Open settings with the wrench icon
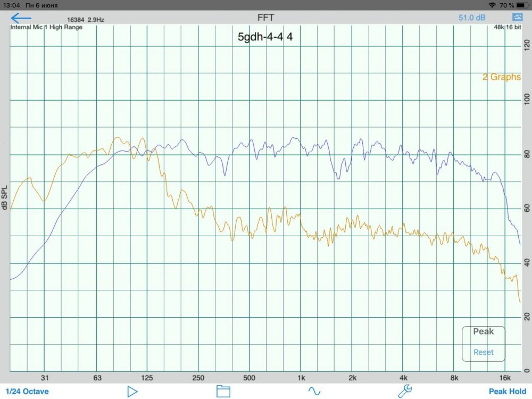 405,392
